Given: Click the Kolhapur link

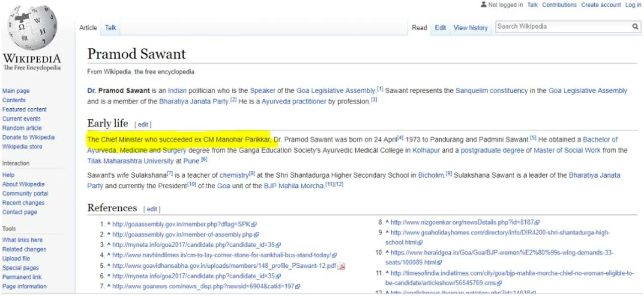Looking at the screenshot, I should pos(426,150).
